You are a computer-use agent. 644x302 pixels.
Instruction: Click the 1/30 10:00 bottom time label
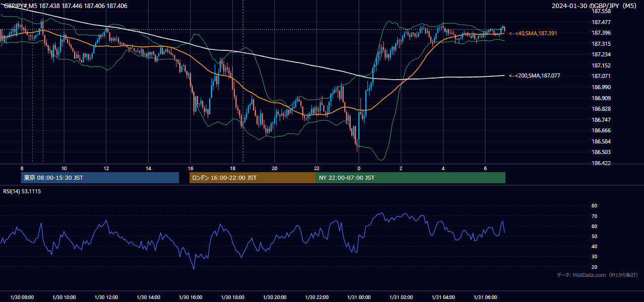coord(64,297)
